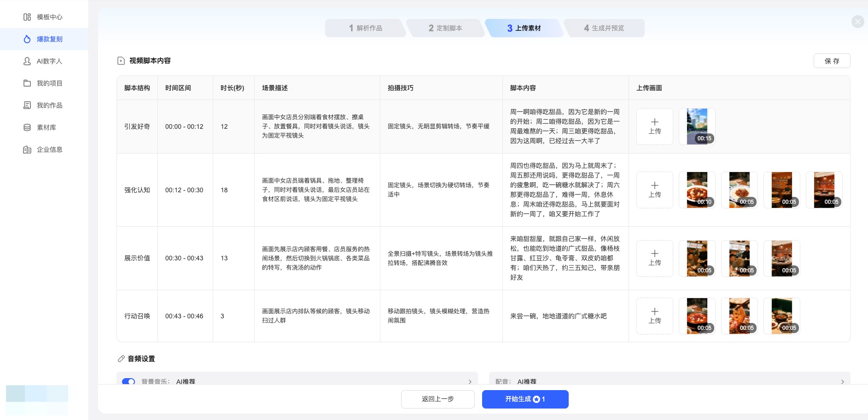The width and height of the screenshot is (868, 420).
Task: Click the 模板中心 grid icon in sidebar
Action: pos(27,17)
